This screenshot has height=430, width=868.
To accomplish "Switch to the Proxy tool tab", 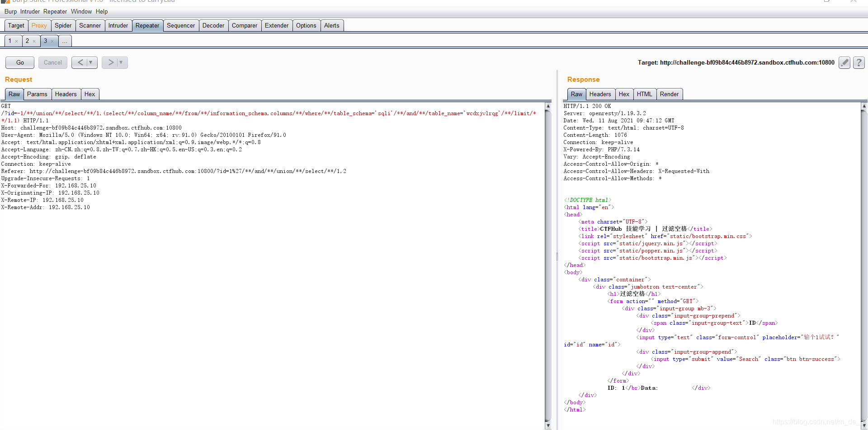I will pyautogui.click(x=39, y=25).
